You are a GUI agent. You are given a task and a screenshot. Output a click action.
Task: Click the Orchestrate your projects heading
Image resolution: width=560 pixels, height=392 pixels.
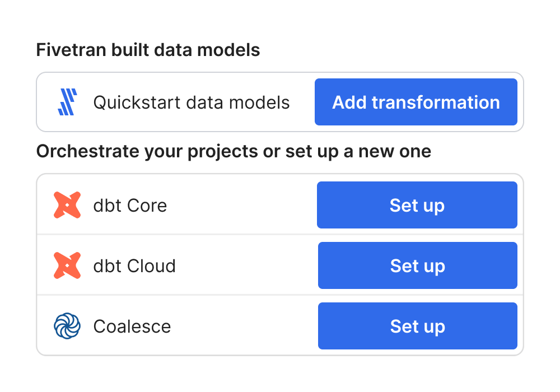coord(234,151)
